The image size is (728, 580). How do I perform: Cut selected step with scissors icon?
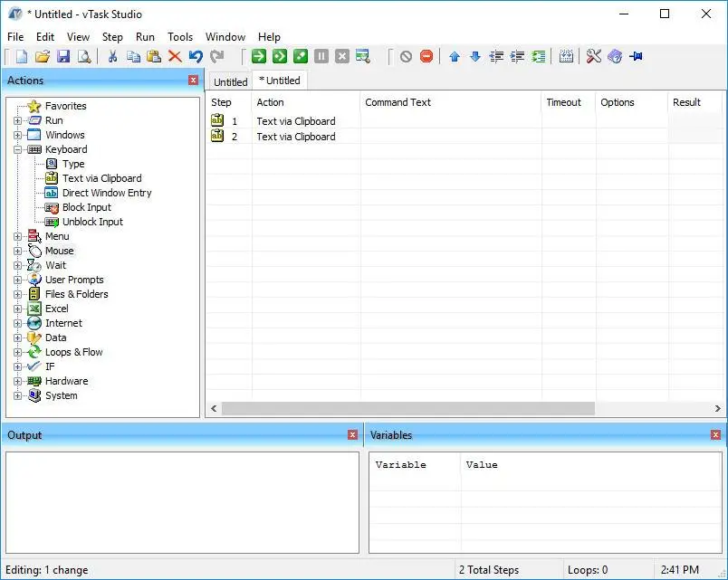click(x=112, y=57)
